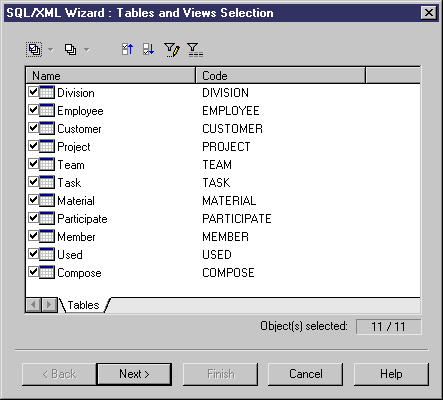Click the Enable/Disable Filter icon
Viewport: 443px width, 400px height.
(195, 50)
